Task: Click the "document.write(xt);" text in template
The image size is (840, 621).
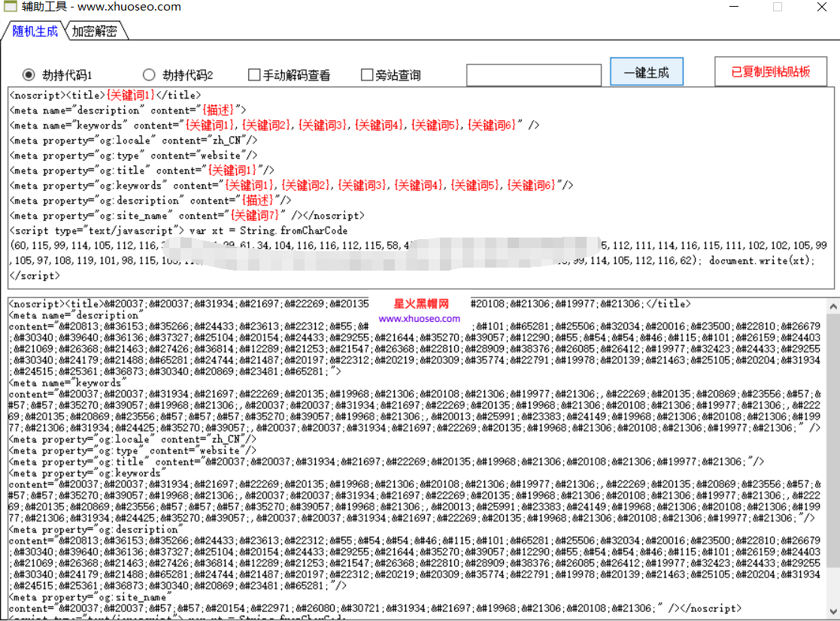Action: (762, 261)
